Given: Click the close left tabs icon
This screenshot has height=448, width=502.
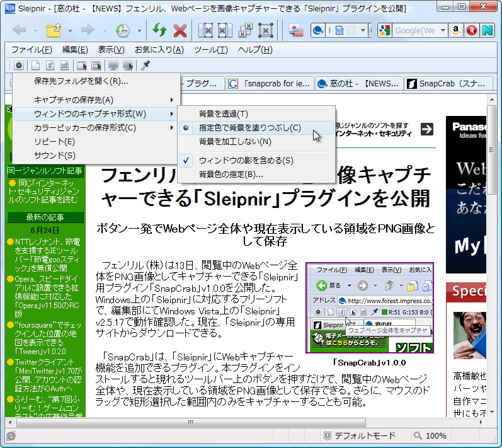Looking at the screenshot, I should pyautogui.click(x=205, y=30).
